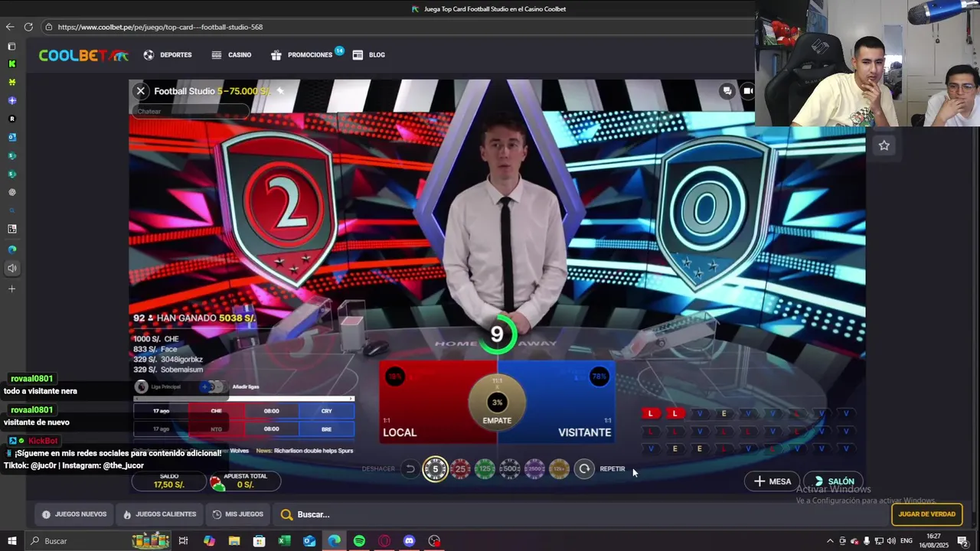Select CRY in the 17 ago match
Screen dimensions: 980x551
(x=327, y=411)
